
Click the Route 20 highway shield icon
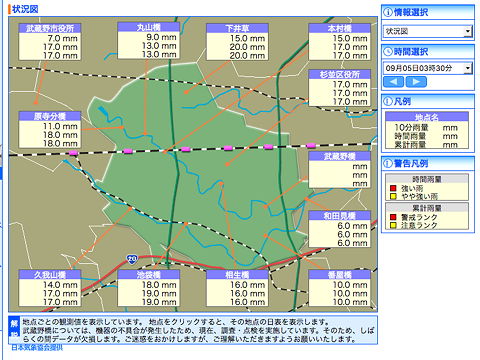(x=132, y=259)
